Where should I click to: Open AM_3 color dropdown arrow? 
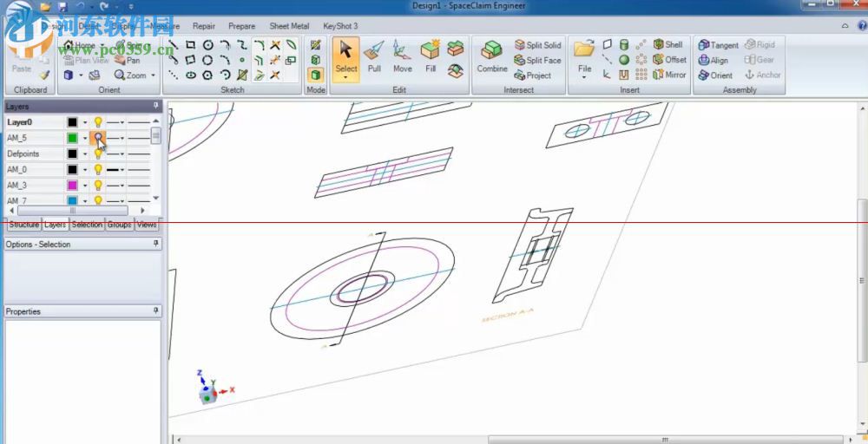point(85,185)
